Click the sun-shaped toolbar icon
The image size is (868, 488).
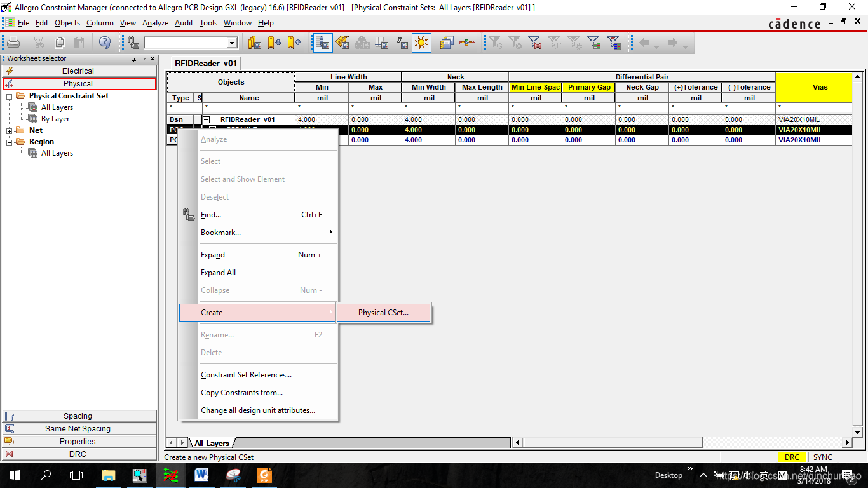tap(421, 43)
